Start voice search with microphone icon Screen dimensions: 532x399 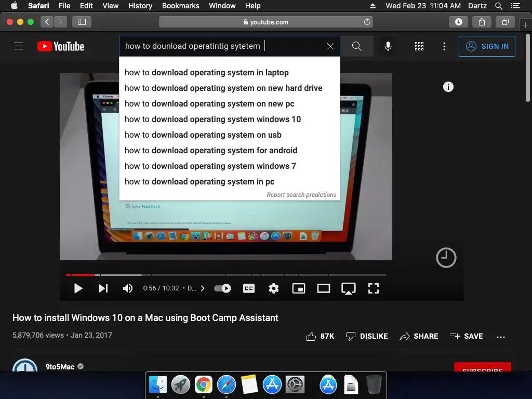click(388, 46)
